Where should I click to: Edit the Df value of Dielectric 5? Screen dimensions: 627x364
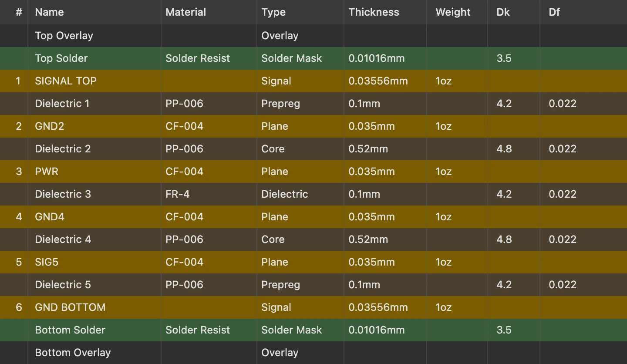click(x=562, y=285)
